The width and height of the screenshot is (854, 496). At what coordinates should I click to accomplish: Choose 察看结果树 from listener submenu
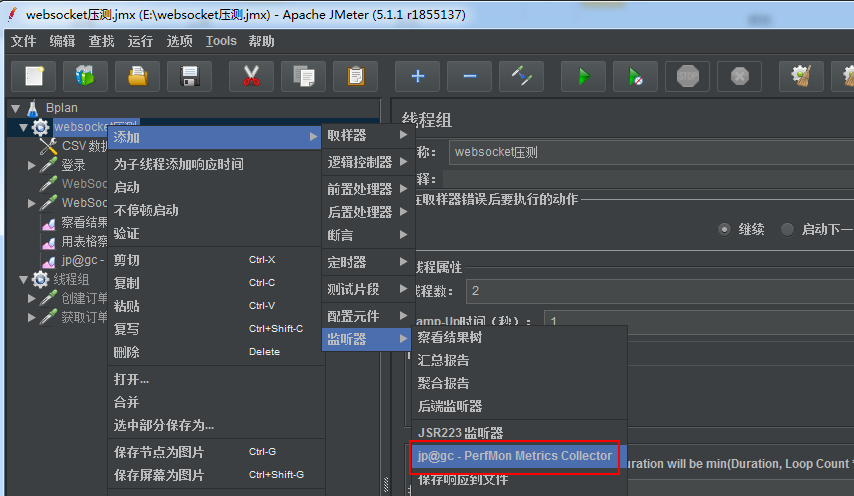[x=519, y=338]
